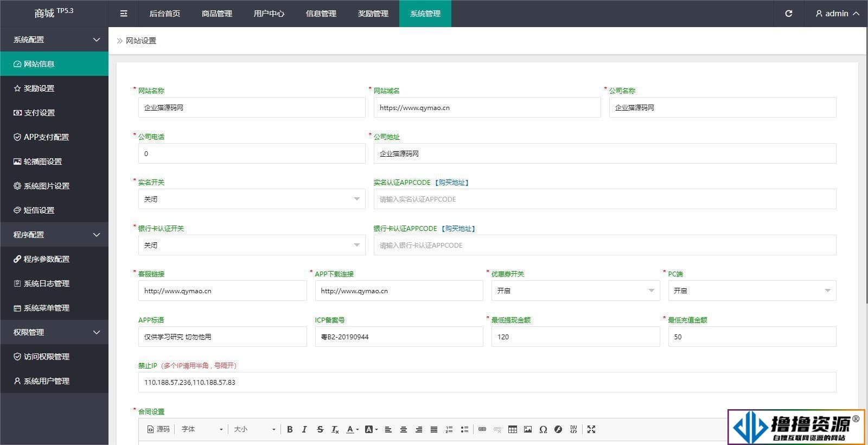Toggle strikethrough formatting in editor
Image resolution: width=868 pixels, height=445 pixels.
(x=320, y=429)
